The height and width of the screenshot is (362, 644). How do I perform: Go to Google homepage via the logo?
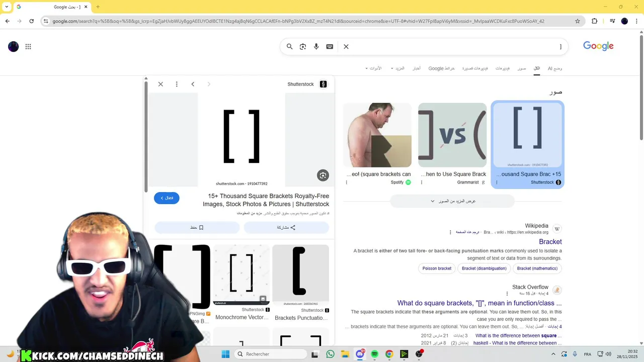pos(598,46)
